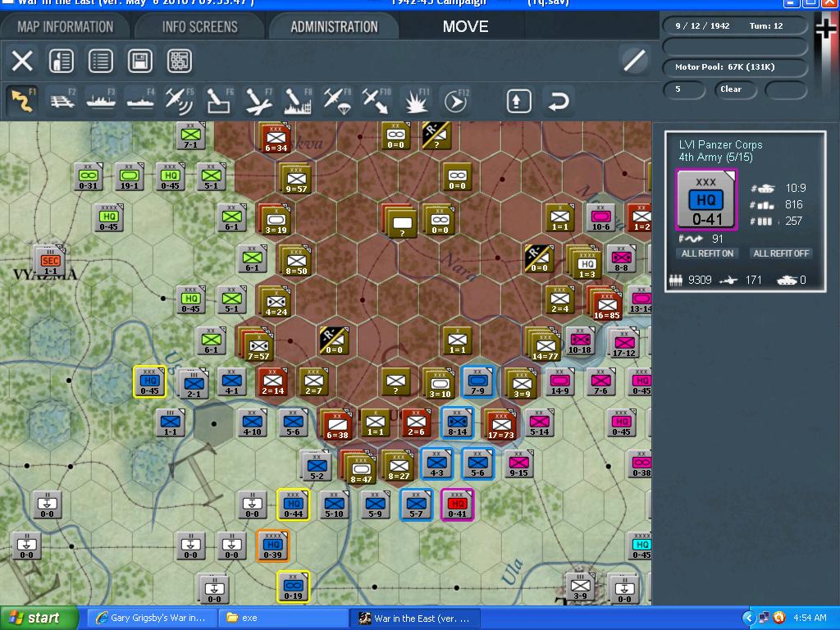Image resolution: width=840 pixels, height=630 pixels.
Task: Select the red HQ 0-41 unit counter
Action: coord(457,504)
